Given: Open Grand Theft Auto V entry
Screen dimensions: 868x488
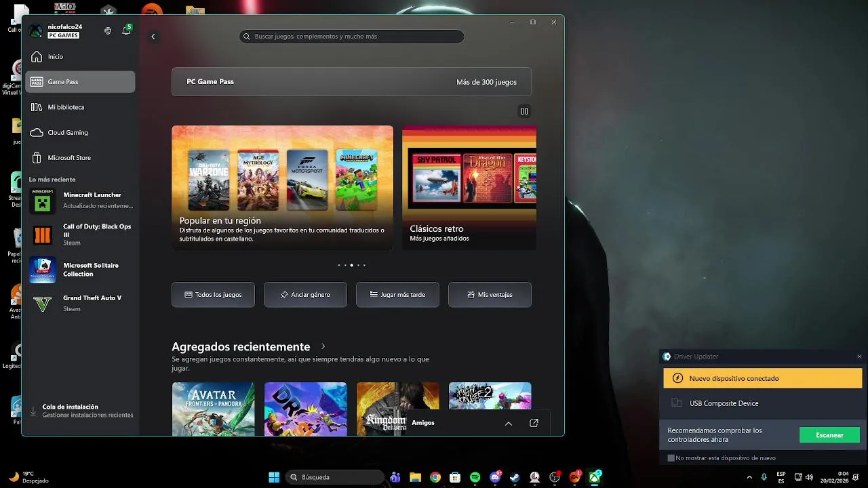Looking at the screenshot, I should pos(80,303).
